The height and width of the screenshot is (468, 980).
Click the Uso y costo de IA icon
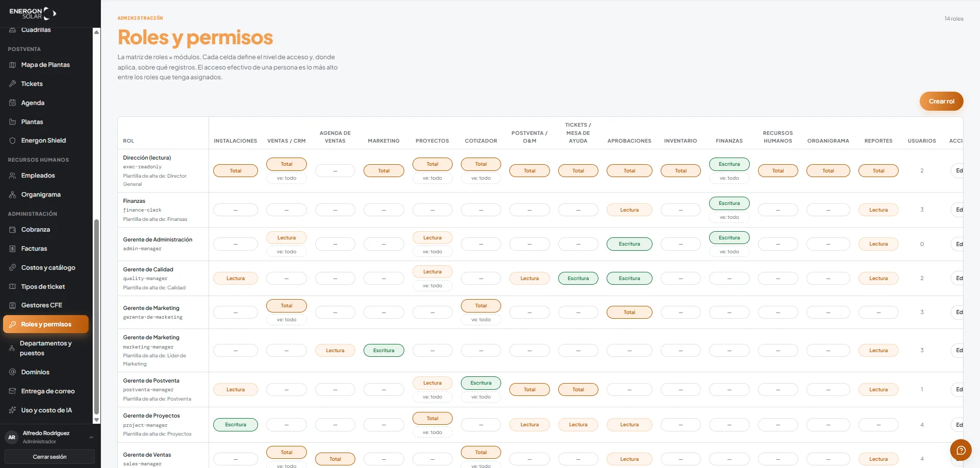(12, 410)
